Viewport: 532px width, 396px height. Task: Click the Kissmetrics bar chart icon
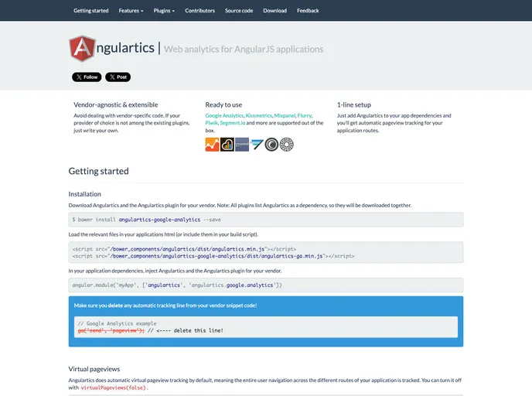coord(227,145)
